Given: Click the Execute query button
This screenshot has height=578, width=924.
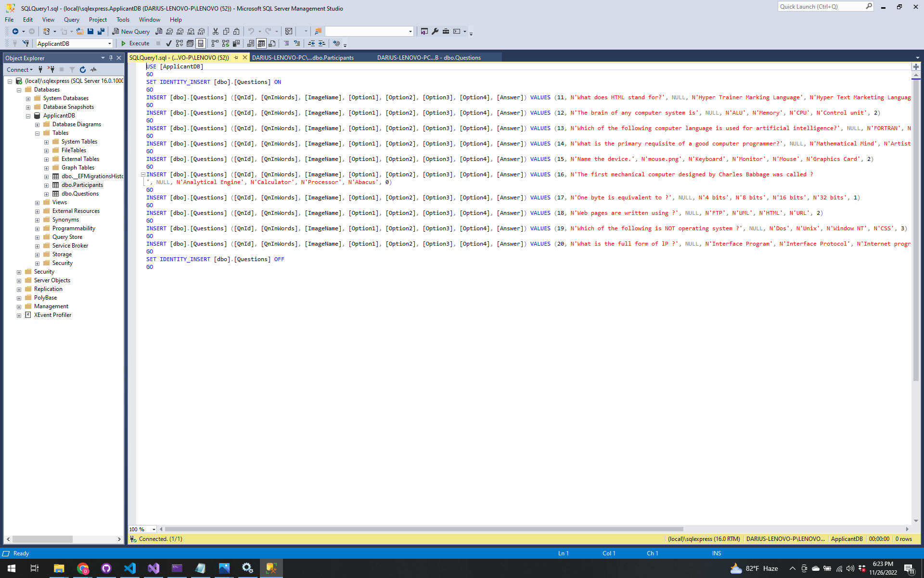Looking at the screenshot, I should pyautogui.click(x=135, y=43).
